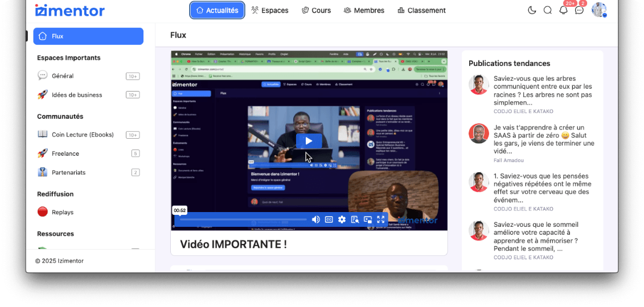
Task: Switch to the Membres tab
Action: [x=364, y=10]
